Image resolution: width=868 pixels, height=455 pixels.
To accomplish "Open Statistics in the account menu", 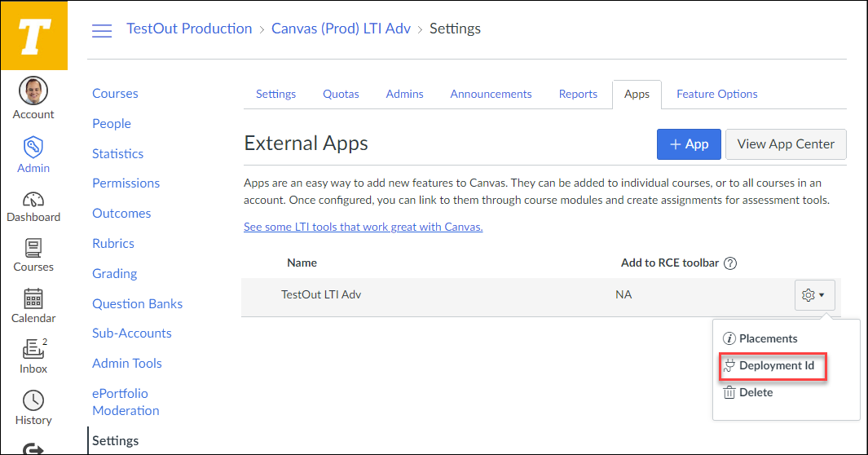I will pos(118,153).
